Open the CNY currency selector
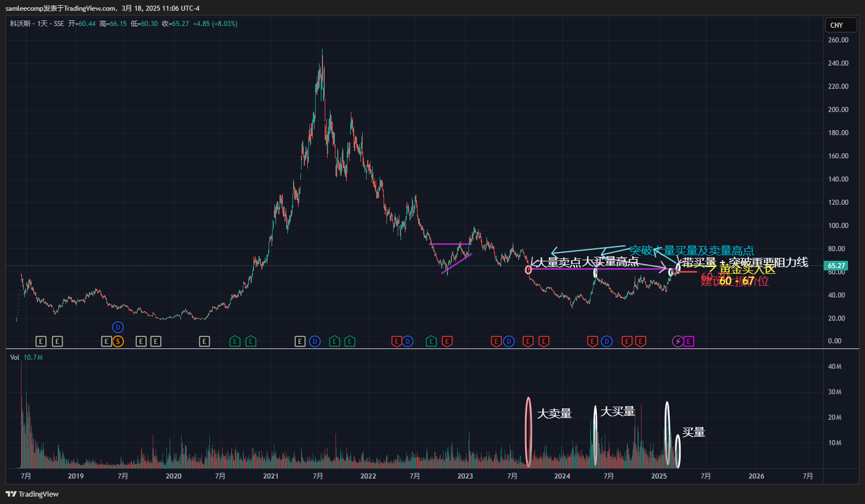 pos(841,25)
